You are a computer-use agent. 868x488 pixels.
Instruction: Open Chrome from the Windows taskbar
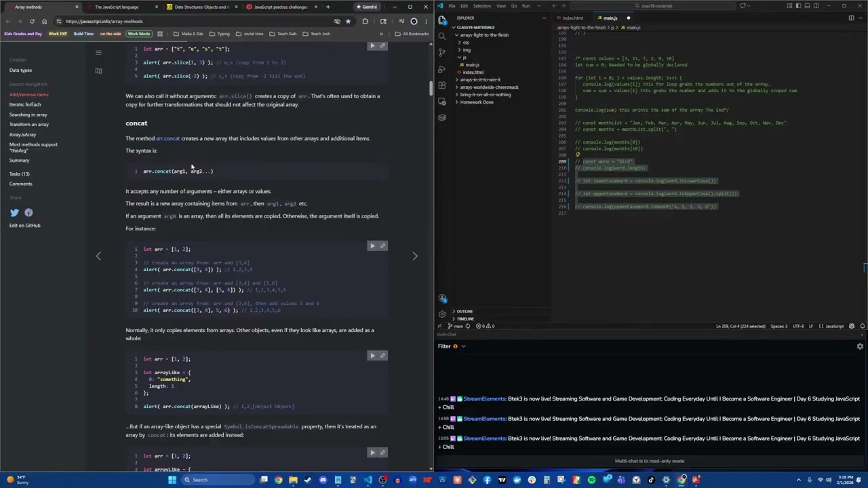[278, 480]
